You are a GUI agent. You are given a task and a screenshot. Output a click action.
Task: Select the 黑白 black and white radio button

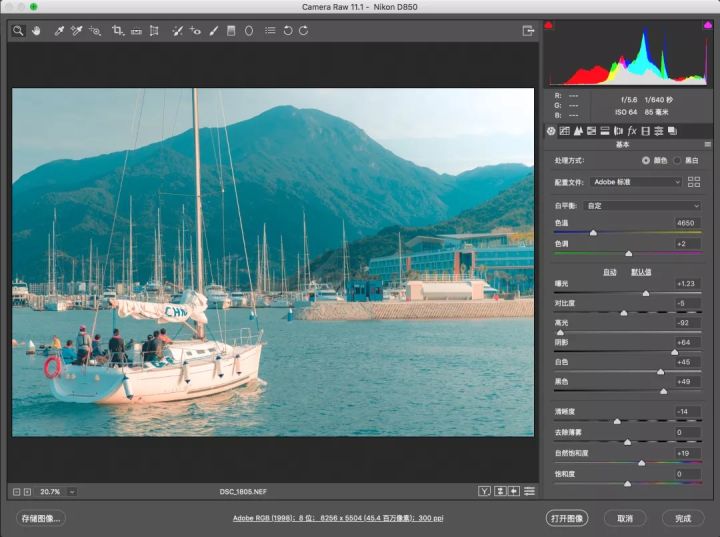[x=677, y=160]
